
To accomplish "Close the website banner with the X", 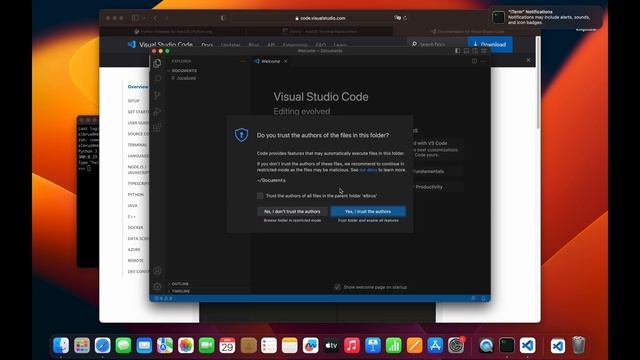I will click(x=528, y=60).
